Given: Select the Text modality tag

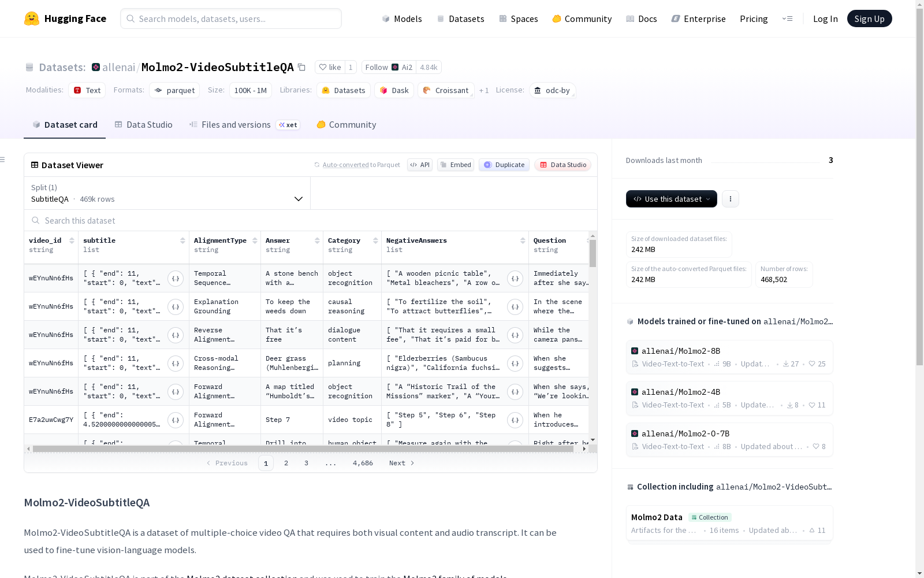Looking at the screenshot, I should (87, 90).
